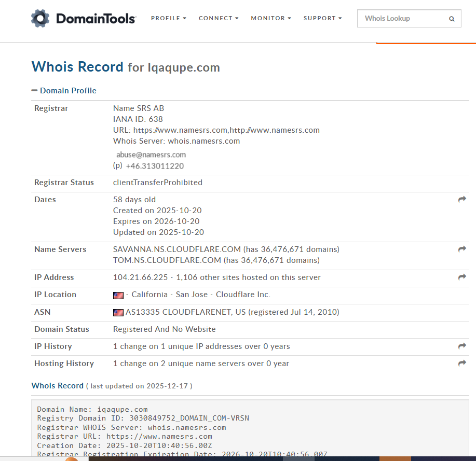Click the share arrow in Hosting History row
The width and height of the screenshot is (476, 461).
462,363
